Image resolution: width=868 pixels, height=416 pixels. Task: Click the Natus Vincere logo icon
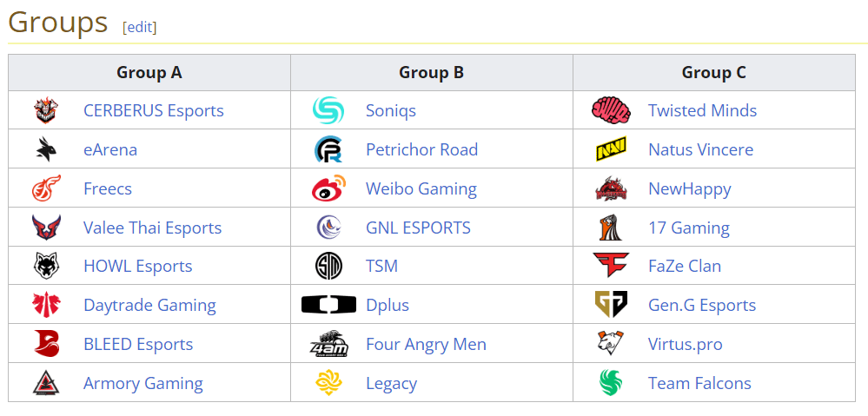click(x=611, y=149)
